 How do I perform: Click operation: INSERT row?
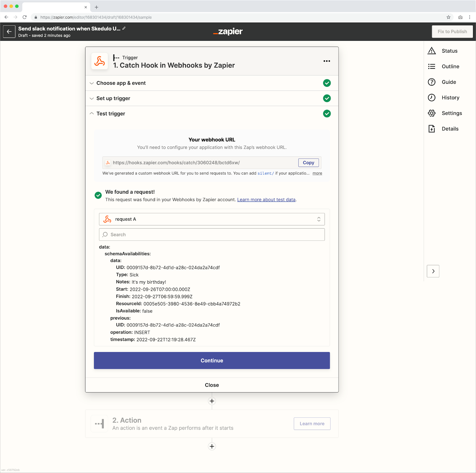tap(130, 332)
